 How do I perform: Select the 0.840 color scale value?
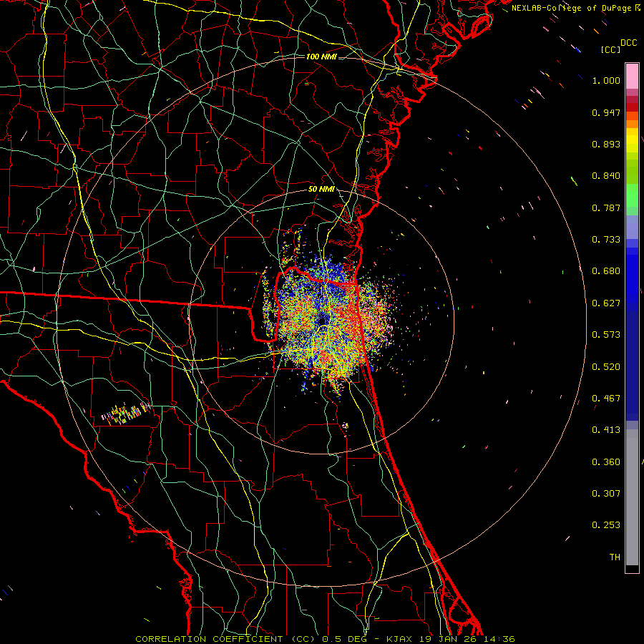[x=606, y=176]
